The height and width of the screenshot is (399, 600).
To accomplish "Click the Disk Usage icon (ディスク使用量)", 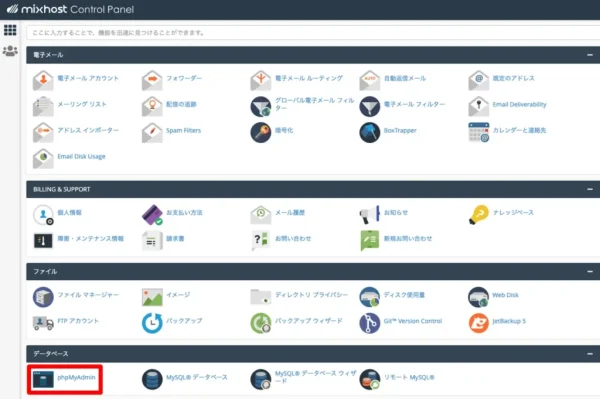I will [x=370, y=297].
